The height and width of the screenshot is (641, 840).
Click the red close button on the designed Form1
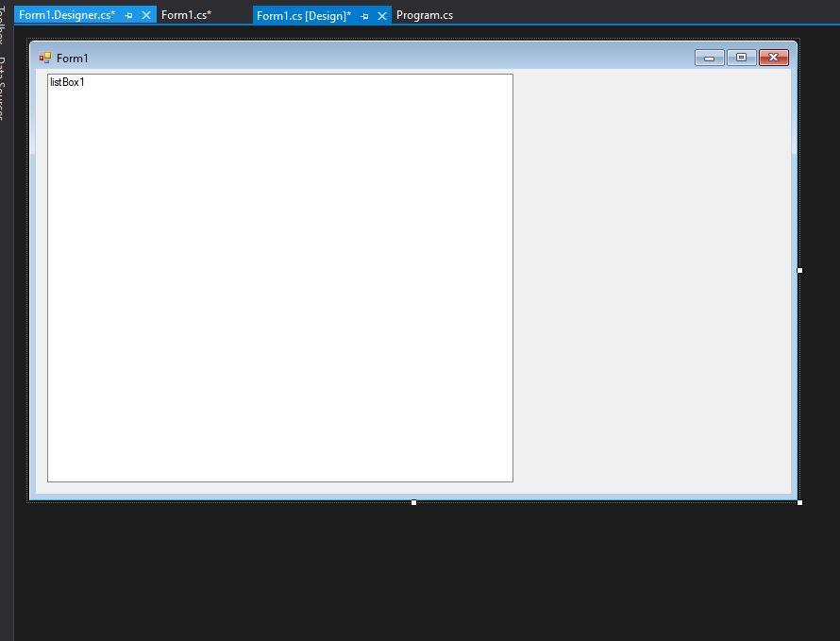[773, 57]
